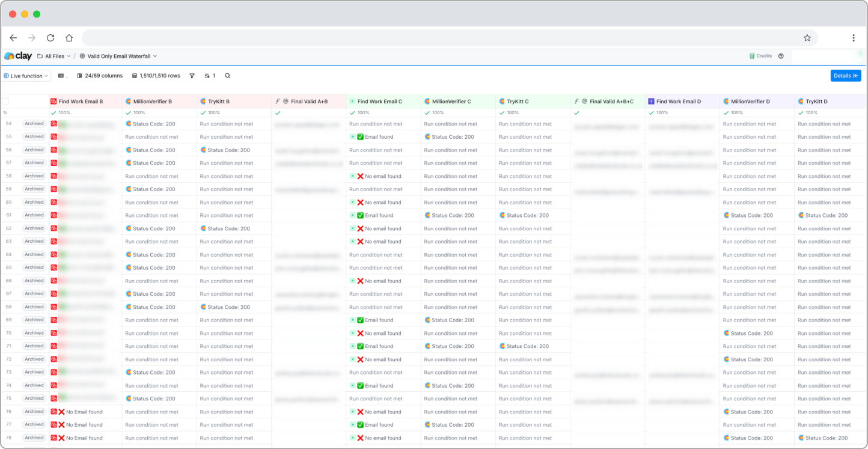Select the MillionVerifier B column header
868x449 pixels.
(x=159, y=102)
